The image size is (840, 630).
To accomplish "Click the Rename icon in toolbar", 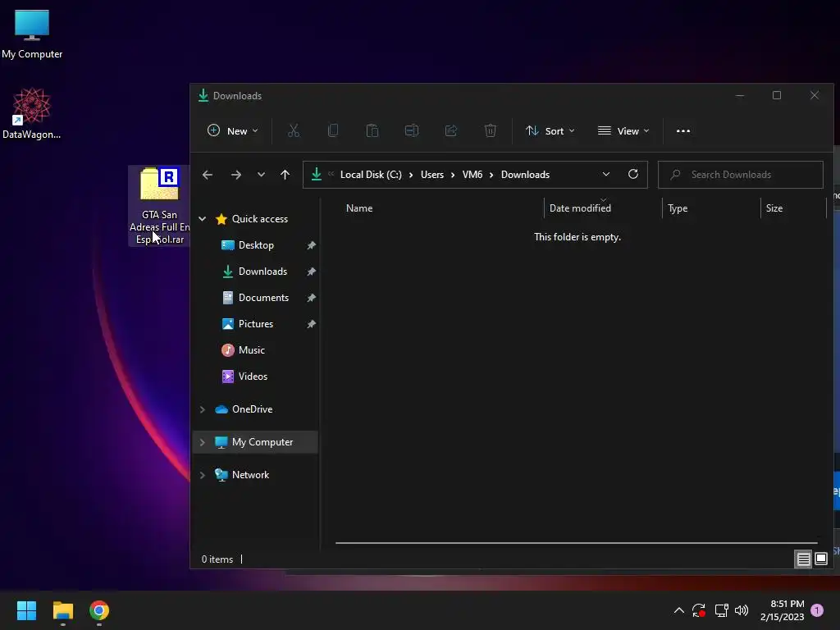I will coord(412,130).
